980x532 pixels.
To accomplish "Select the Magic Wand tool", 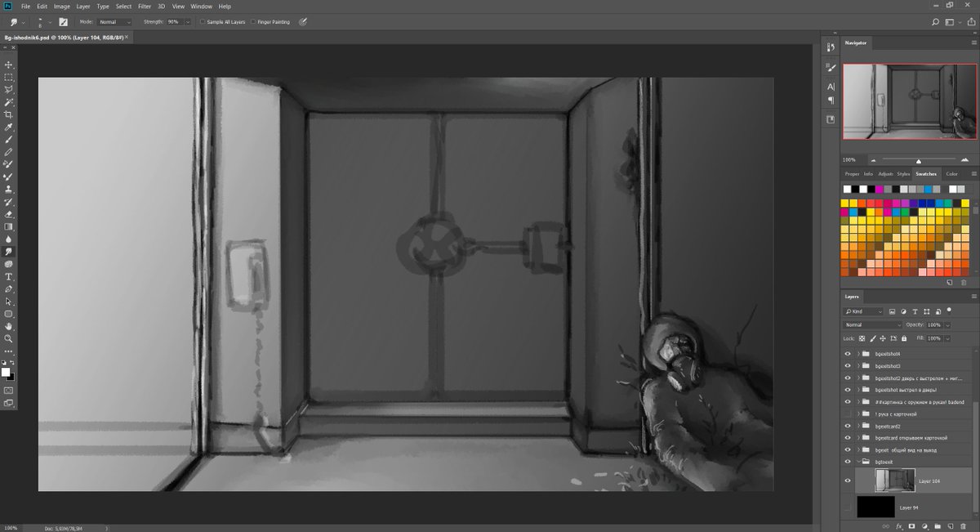I will tap(9, 102).
